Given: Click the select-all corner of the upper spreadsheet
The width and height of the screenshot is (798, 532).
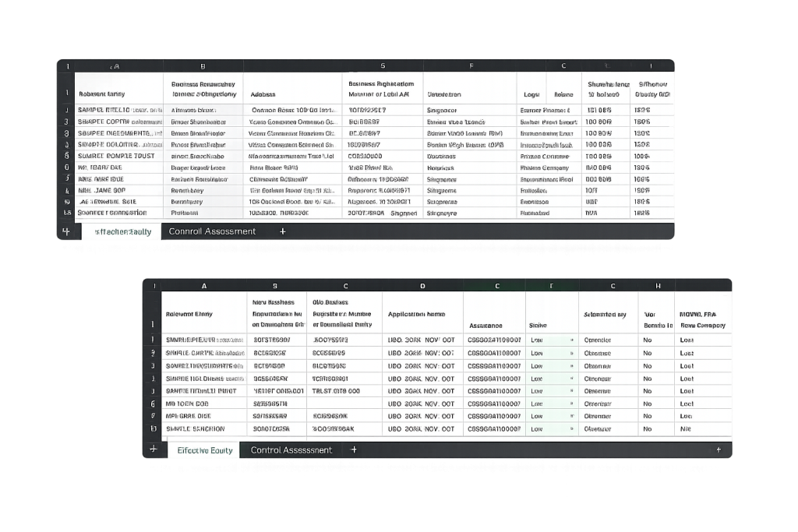Looking at the screenshot, I should point(66,66).
